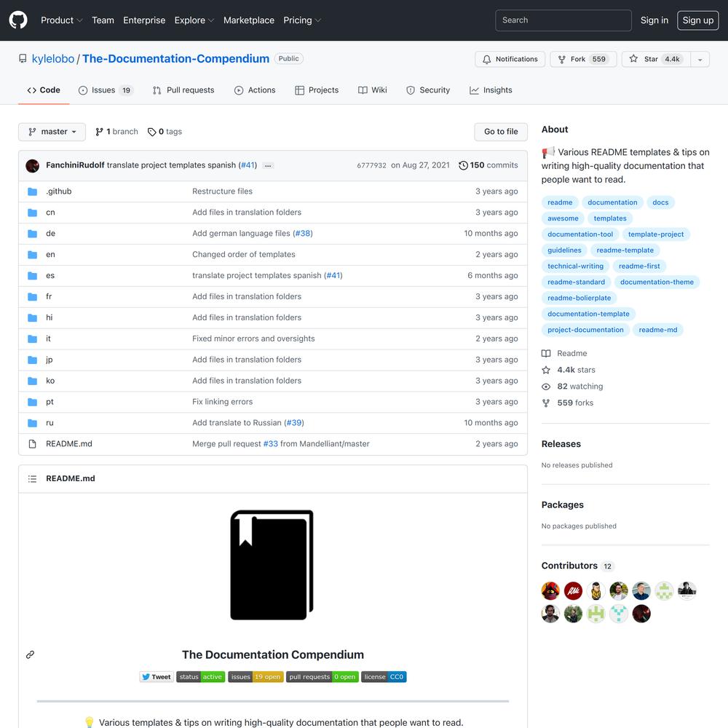Click folder icon for jp directory

click(33, 360)
